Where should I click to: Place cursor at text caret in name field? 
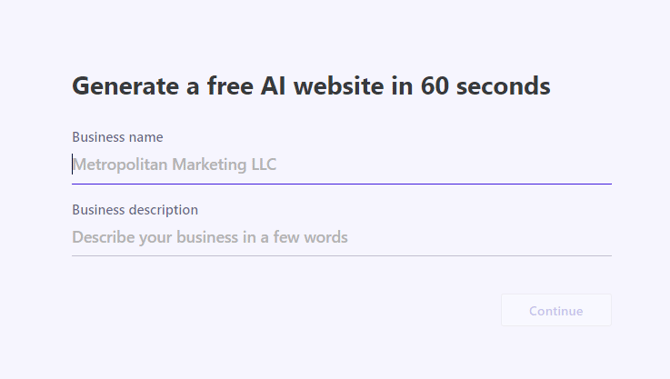(72, 165)
